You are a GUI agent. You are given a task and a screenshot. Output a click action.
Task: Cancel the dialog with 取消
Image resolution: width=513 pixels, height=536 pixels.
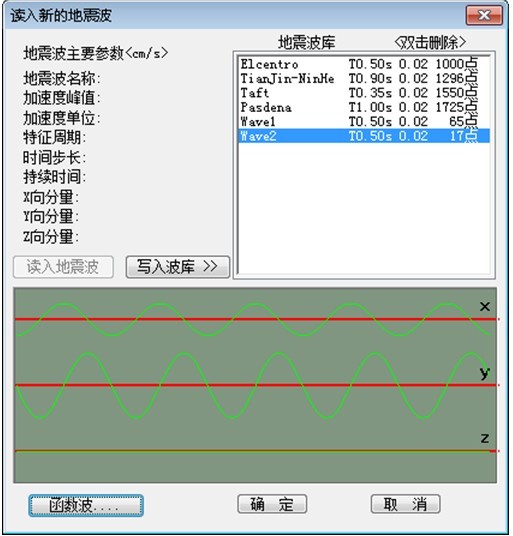click(x=405, y=504)
